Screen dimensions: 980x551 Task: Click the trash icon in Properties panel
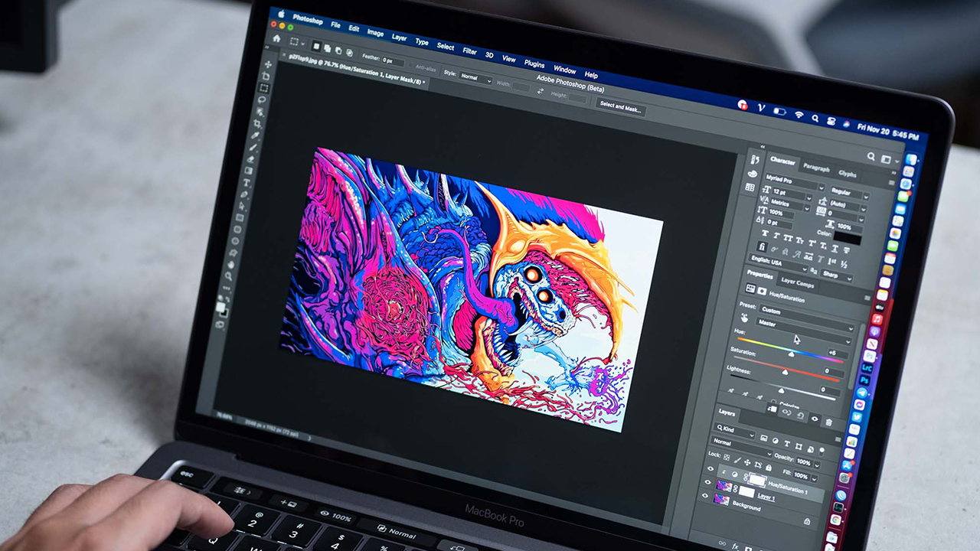click(x=828, y=422)
